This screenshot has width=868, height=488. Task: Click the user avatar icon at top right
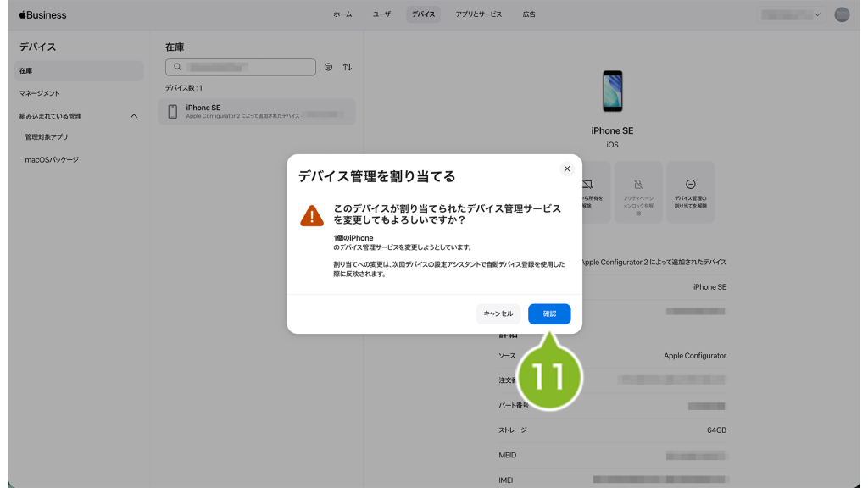pyautogui.click(x=841, y=14)
